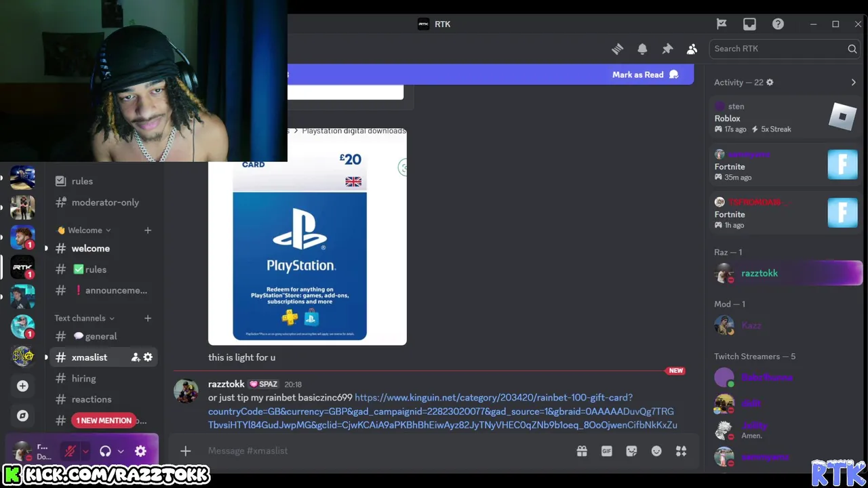Open Kazz in Mod member list
The height and width of the screenshot is (488, 868).
(x=787, y=325)
